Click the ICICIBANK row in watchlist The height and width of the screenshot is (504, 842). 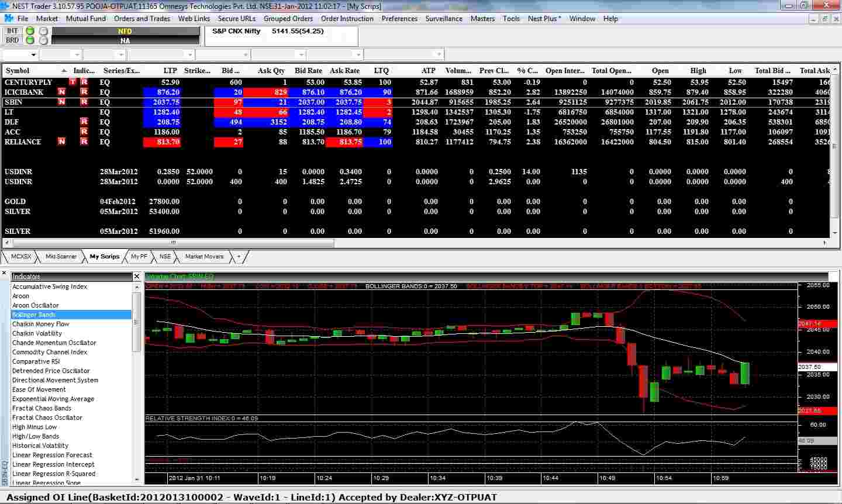[x=24, y=92]
